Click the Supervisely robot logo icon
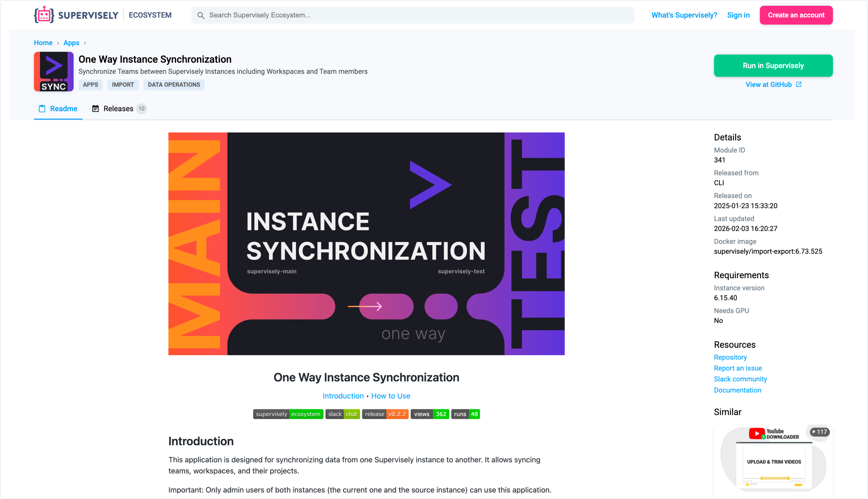 coord(44,15)
